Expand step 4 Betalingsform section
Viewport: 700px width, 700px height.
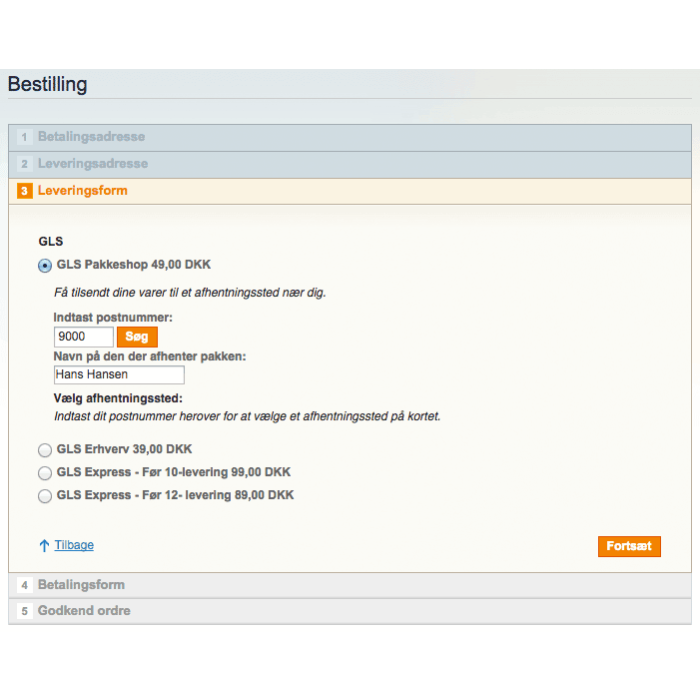pos(350,585)
